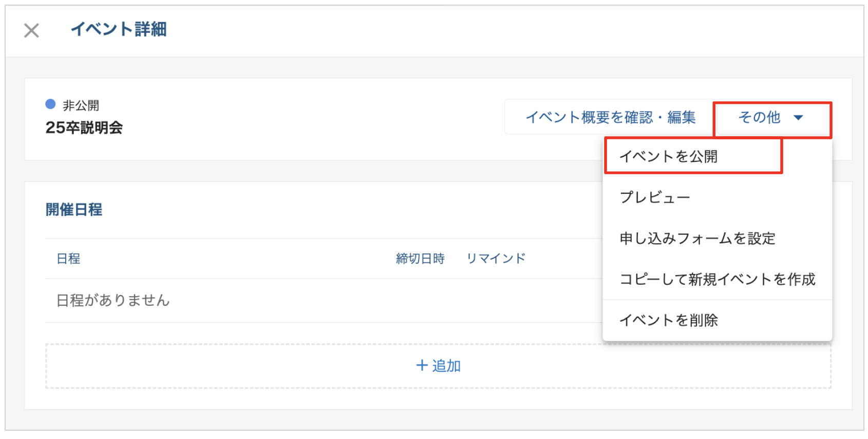The width and height of the screenshot is (868, 439).
Task: Click the blue 非公開 status dot
Action: point(50,104)
